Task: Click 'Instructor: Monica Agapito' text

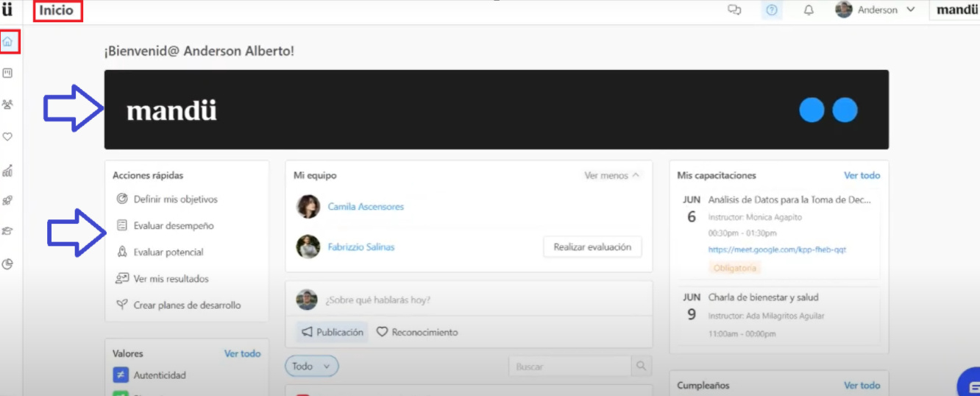Action: [x=755, y=217]
